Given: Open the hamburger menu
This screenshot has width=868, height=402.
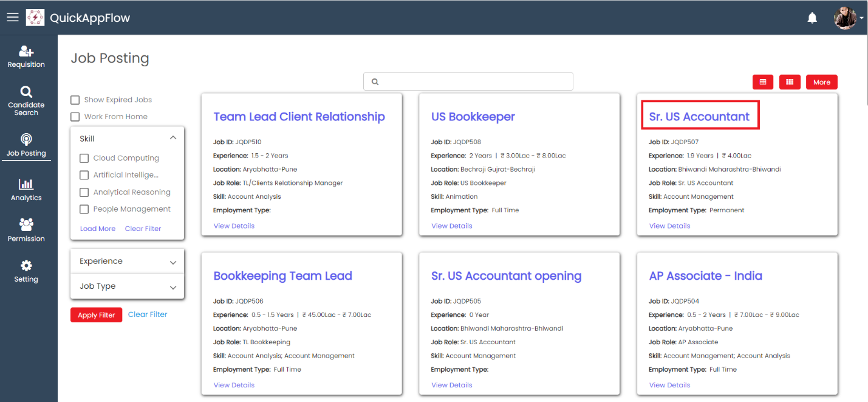Looking at the screenshot, I should tap(13, 17).
